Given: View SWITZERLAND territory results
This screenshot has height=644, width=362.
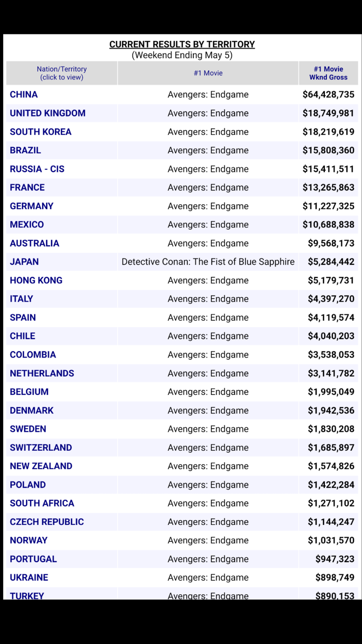Looking at the screenshot, I should pos(41,447).
